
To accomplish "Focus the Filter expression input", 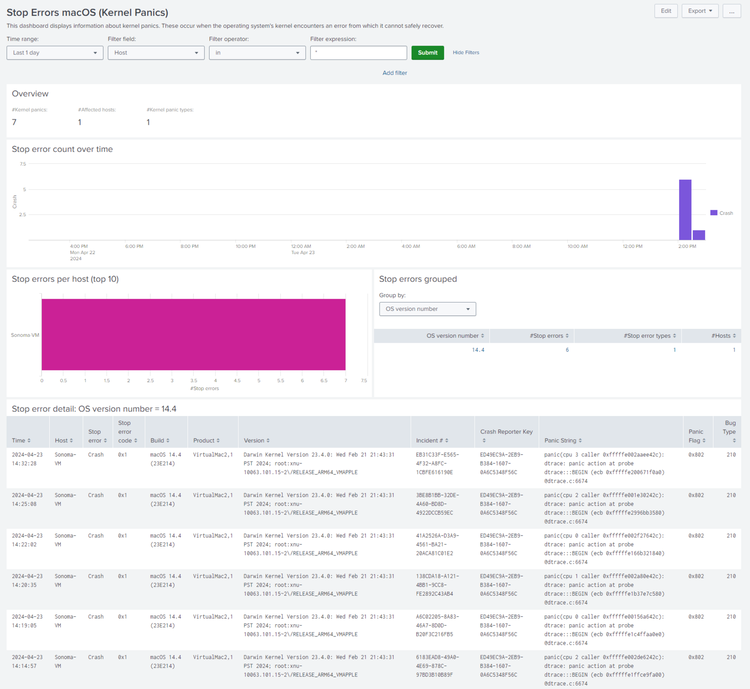I will [x=359, y=53].
